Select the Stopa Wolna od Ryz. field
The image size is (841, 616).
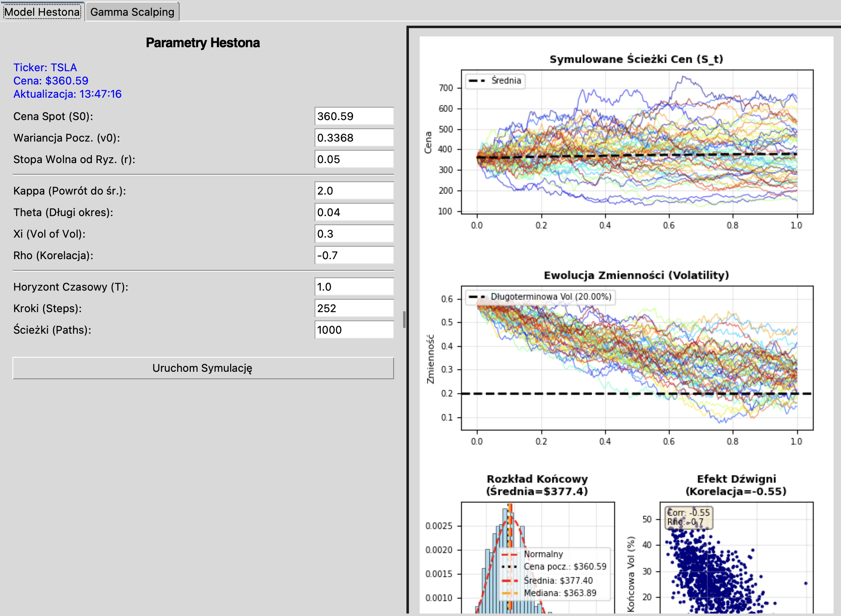(x=354, y=159)
